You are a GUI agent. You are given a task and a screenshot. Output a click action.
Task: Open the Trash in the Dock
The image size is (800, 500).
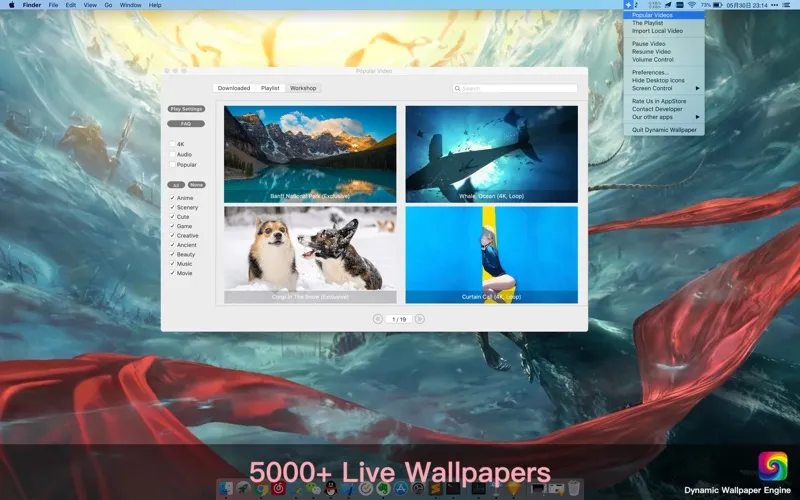coord(573,489)
